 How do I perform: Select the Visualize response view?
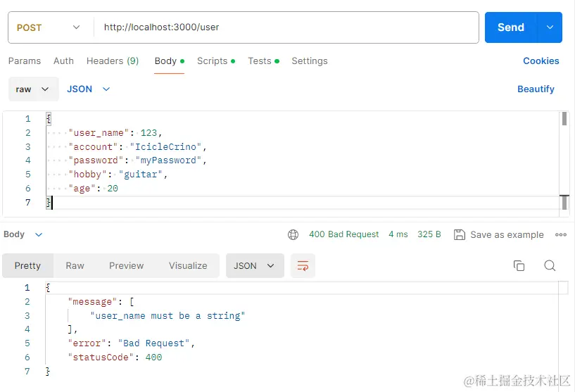pyautogui.click(x=188, y=265)
